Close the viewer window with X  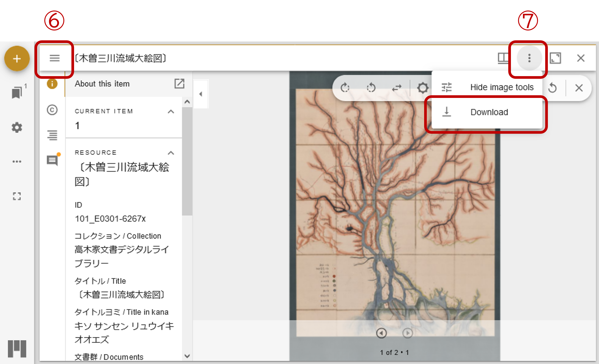[x=581, y=58]
